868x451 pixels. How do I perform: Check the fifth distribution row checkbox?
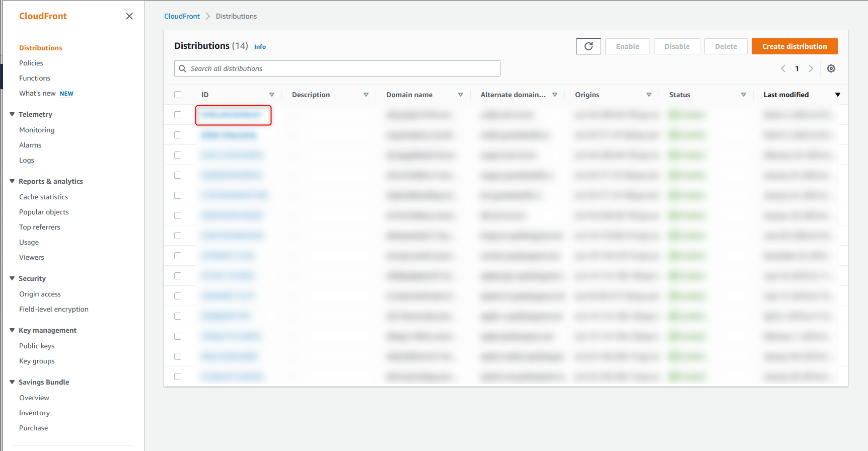178,195
